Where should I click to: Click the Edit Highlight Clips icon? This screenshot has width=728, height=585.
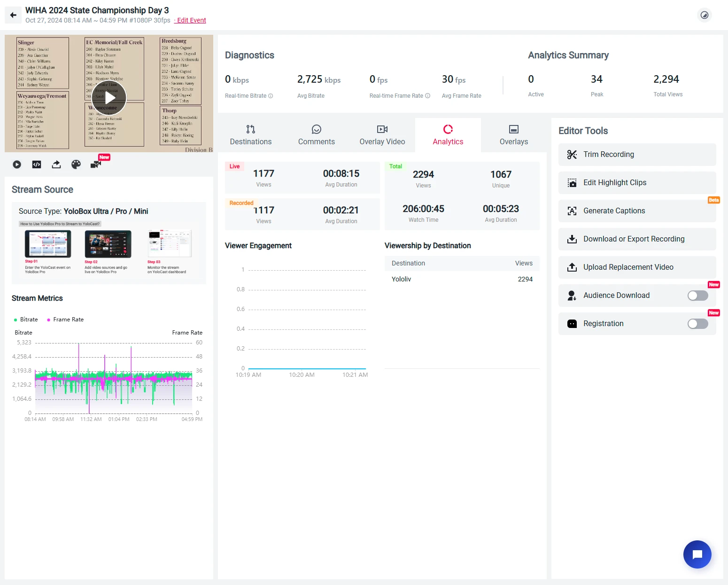click(572, 183)
